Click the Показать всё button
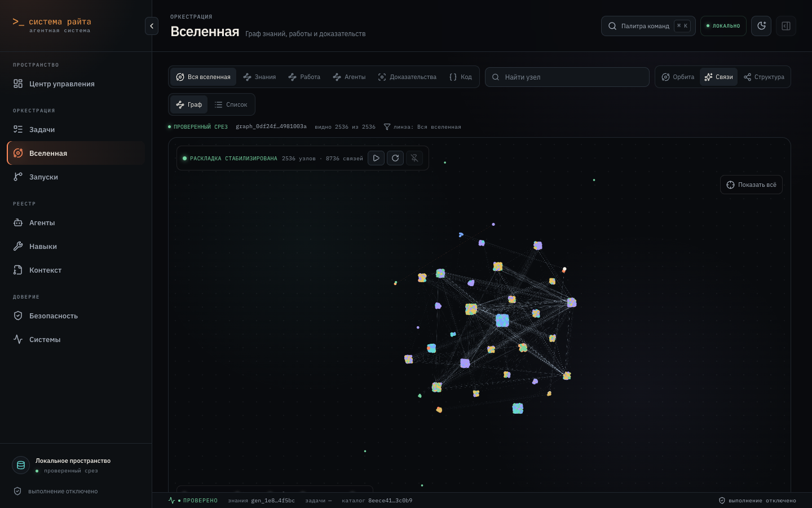This screenshot has height=508, width=812. pos(751,185)
